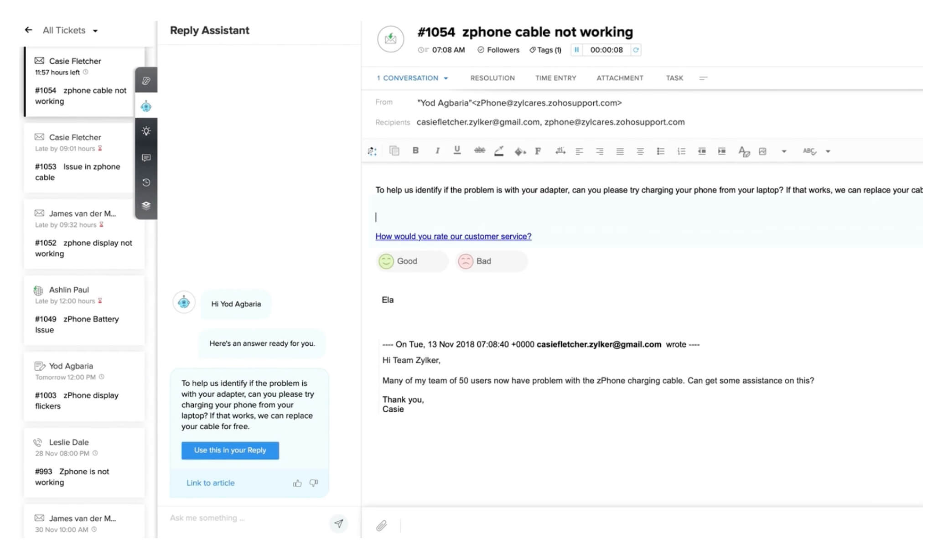Click the link/attachment icon in toolbar
This screenshot has width=943, height=560.
381,525
